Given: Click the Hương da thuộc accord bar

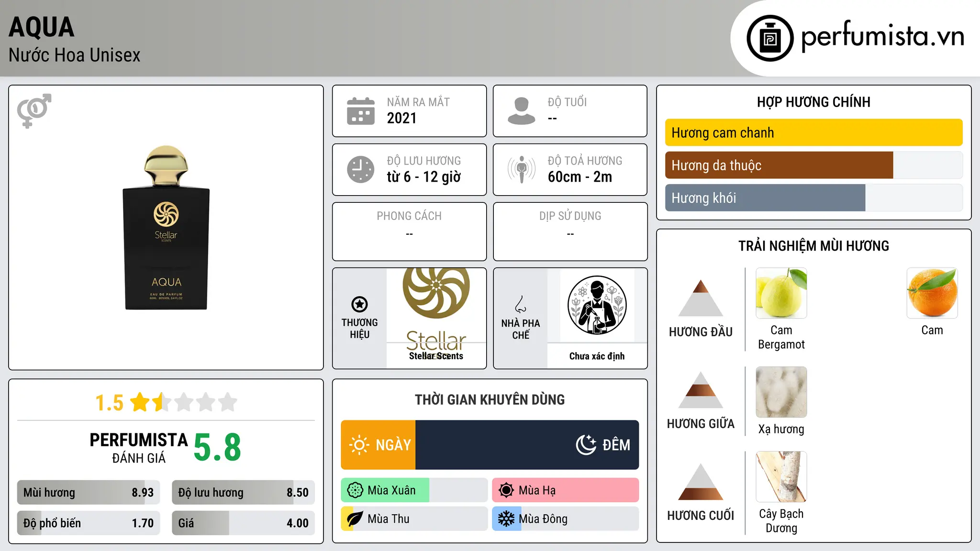Looking at the screenshot, I should pyautogui.click(x=814, y=165).
